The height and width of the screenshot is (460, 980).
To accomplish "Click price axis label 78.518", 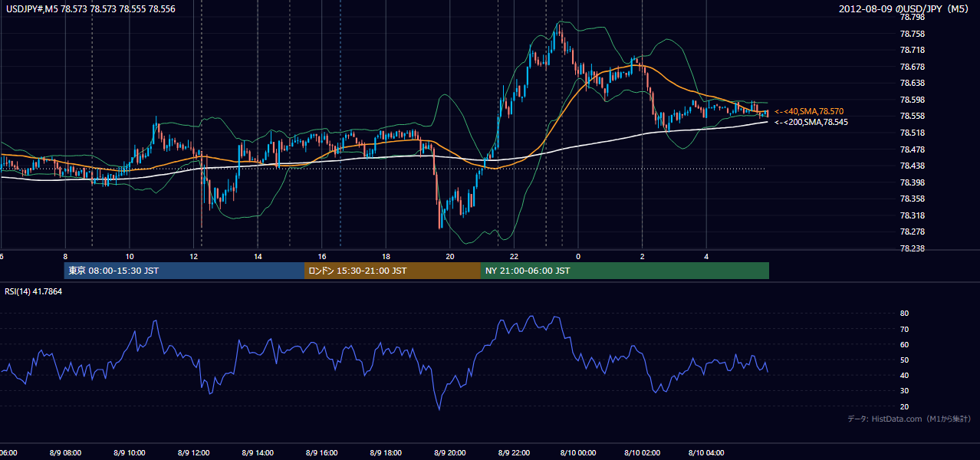I will click(x=913, y=133).
